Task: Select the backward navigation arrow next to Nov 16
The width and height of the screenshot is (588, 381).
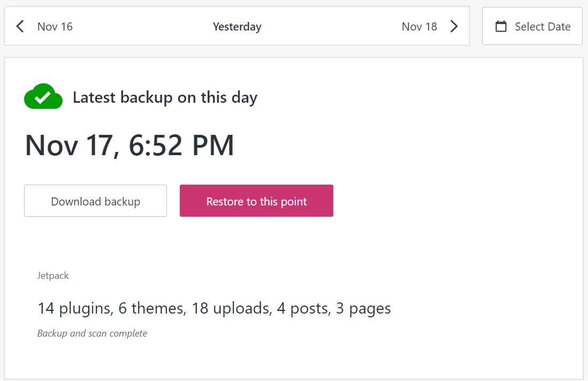Action: pyautogui.click(x=20, y=26)
